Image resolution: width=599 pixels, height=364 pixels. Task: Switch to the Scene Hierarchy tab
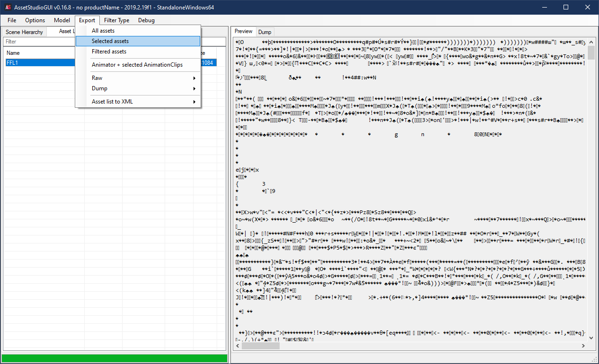point(25,32)
